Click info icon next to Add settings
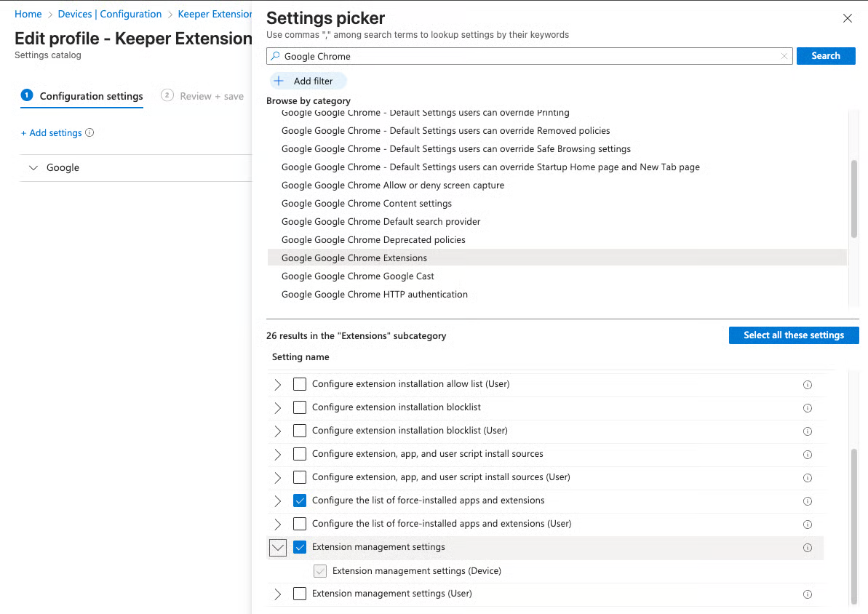The height and width of the screenshot is (614, 868). [x=89, y=133]
